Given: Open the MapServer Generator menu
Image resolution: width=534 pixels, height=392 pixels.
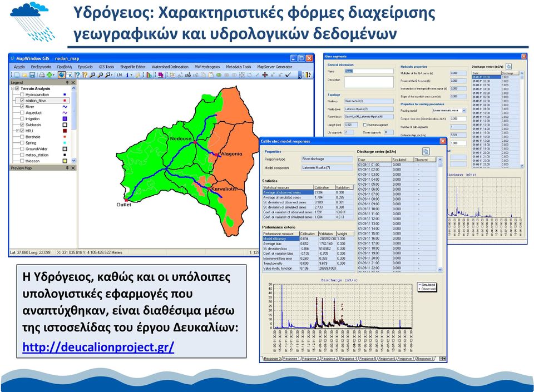Looking at the screenshot, I should (274, 67).
